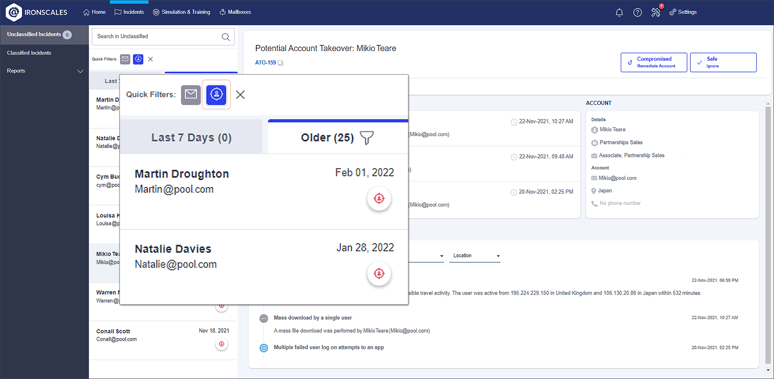Click the Mass download by a single user event

[x=313, y=318]
